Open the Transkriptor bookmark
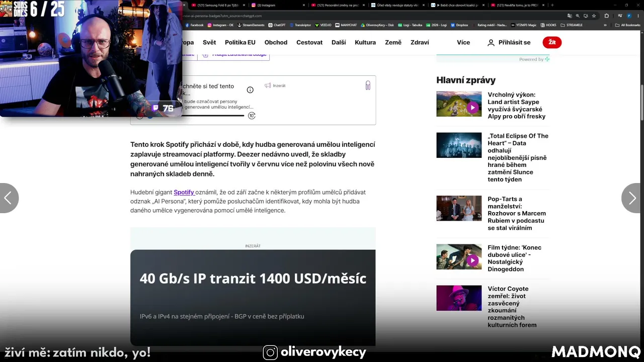Screen dimensions: 644x362 coord(300,25)
